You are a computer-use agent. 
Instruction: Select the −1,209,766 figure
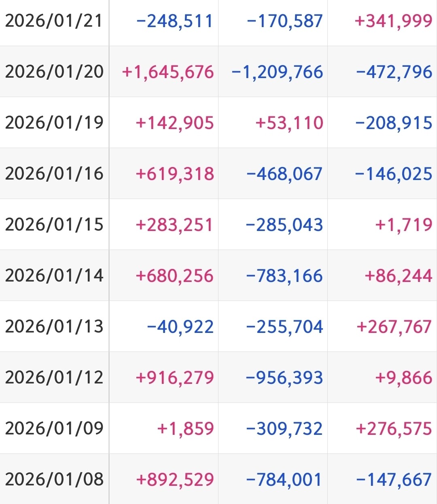point(277,72)
